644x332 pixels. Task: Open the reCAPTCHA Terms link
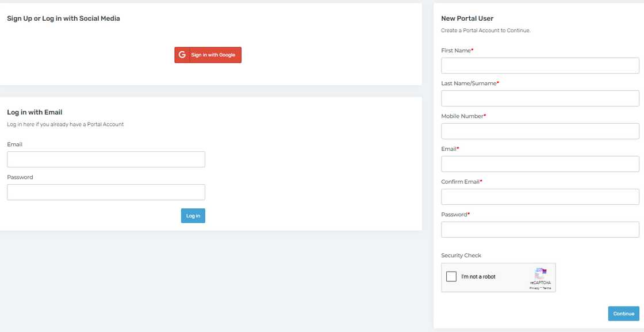coord(546,288)
